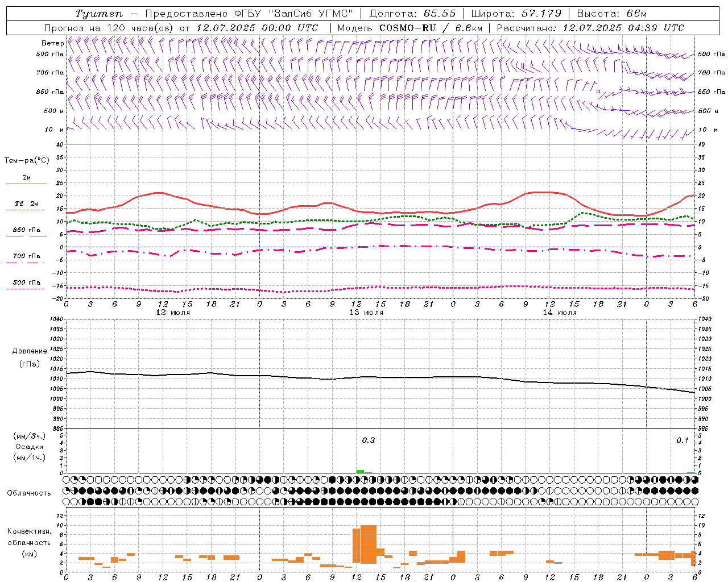Click the red 2м temperature legend line
This screenshot has height=582, width=728.
[26, 184]
